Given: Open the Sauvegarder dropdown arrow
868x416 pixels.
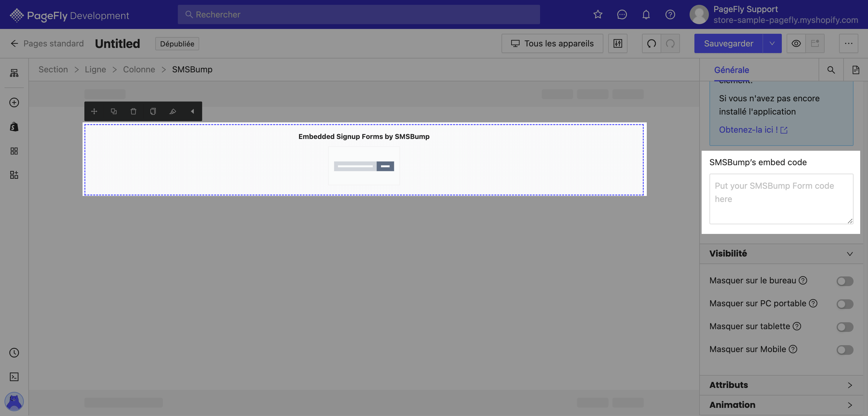Looking at the screenshot, I should [x=772, y=43].
